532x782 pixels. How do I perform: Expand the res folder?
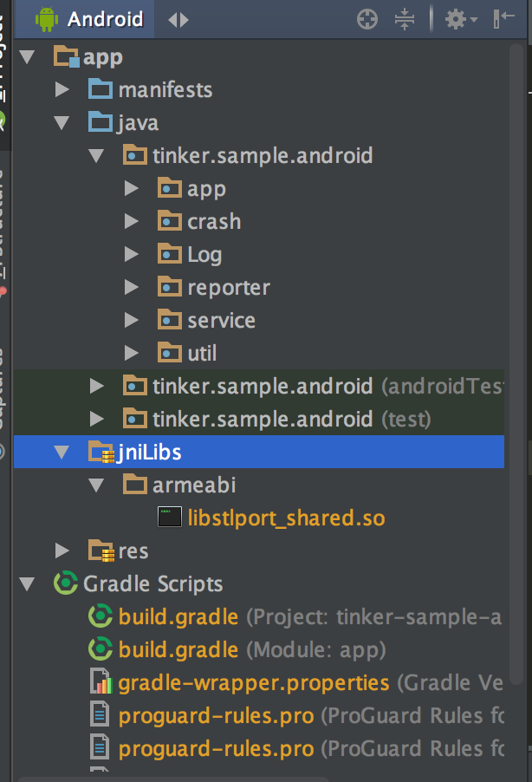[62, 551]
